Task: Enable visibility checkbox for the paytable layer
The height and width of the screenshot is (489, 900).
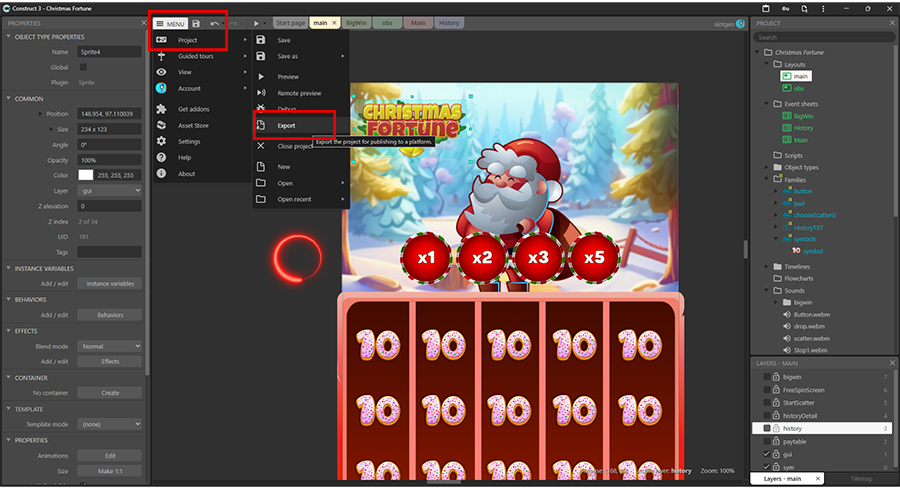Action: 766,441
